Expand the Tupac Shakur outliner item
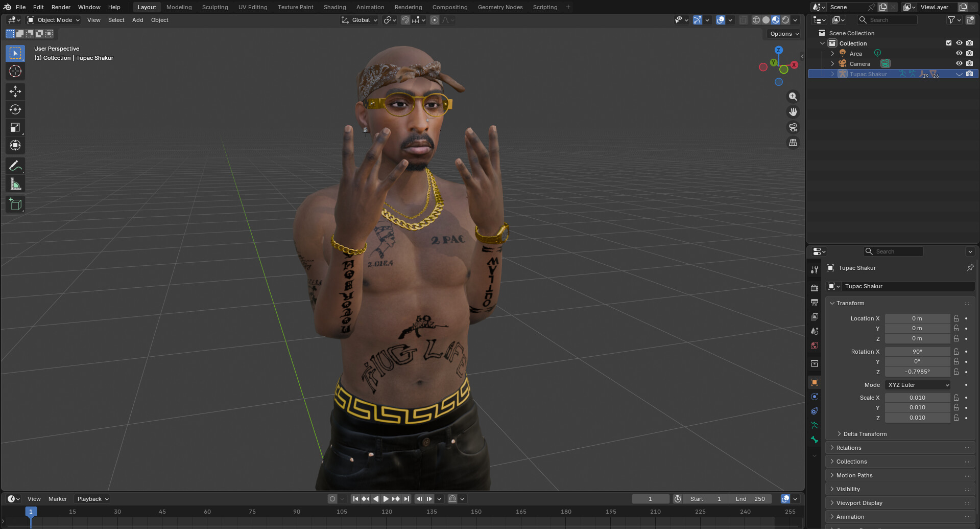The image size is (980, 529). tap(832, 74)
